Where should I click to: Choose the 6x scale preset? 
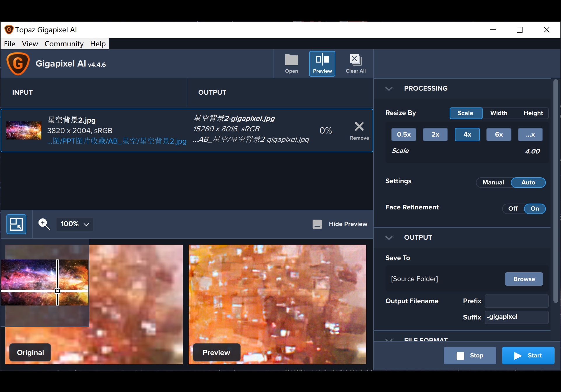[499, 135]
